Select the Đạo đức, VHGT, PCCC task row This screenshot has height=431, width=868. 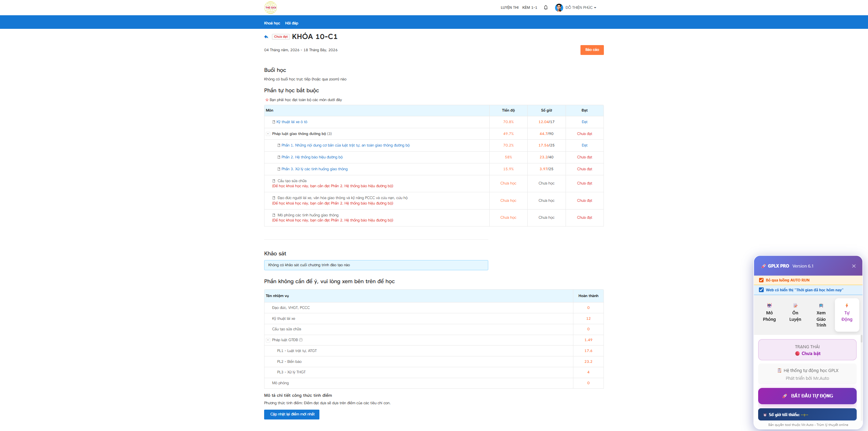[434, 308]
